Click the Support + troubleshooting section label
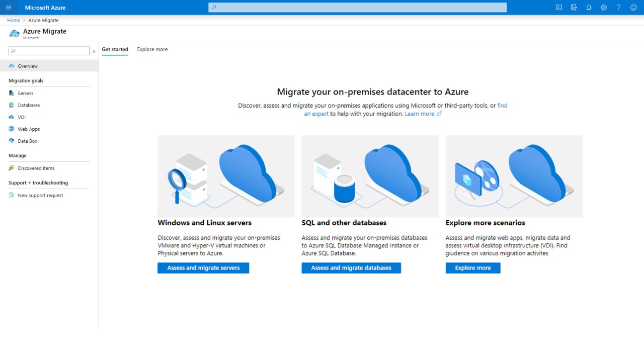The width and height of the screenshot is (644, 362). tap(38, 183)
